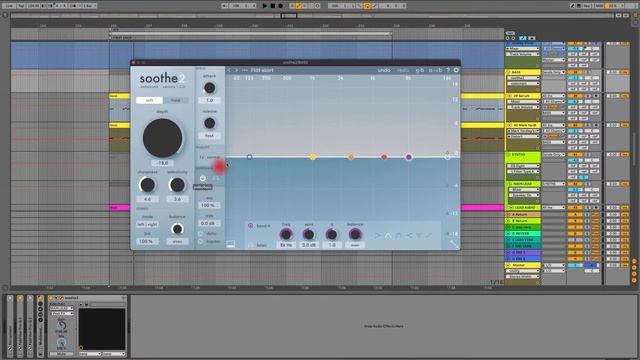640x360 pixels.
Task: Open stereo mode left|right dropdown
Action: coord(147,224)
